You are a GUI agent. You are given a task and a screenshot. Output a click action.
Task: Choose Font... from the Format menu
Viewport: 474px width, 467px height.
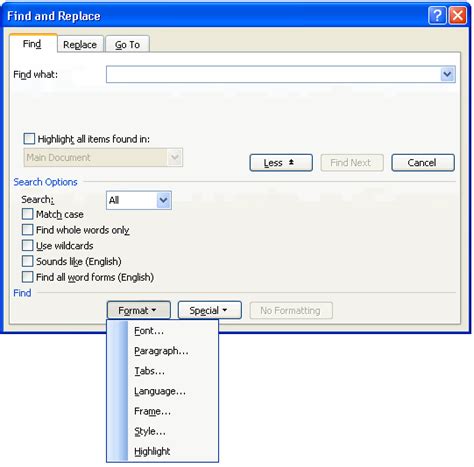tap(163, 331)
